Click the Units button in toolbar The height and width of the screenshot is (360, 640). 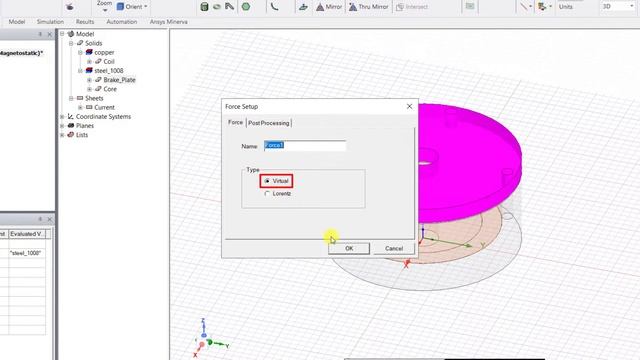(565, 7)
